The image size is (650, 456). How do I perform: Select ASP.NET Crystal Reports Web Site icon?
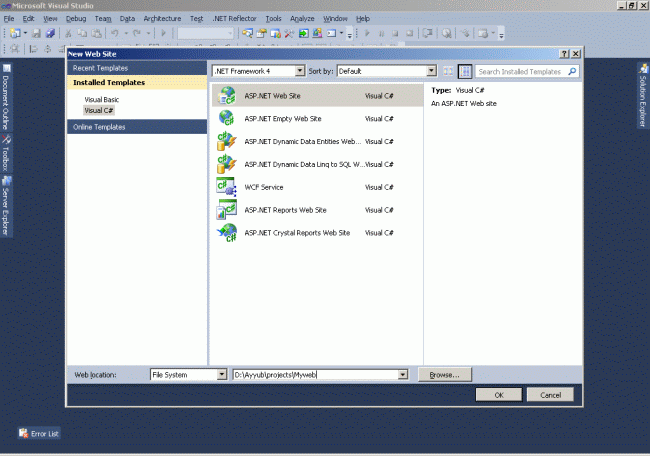click(227, 233)
